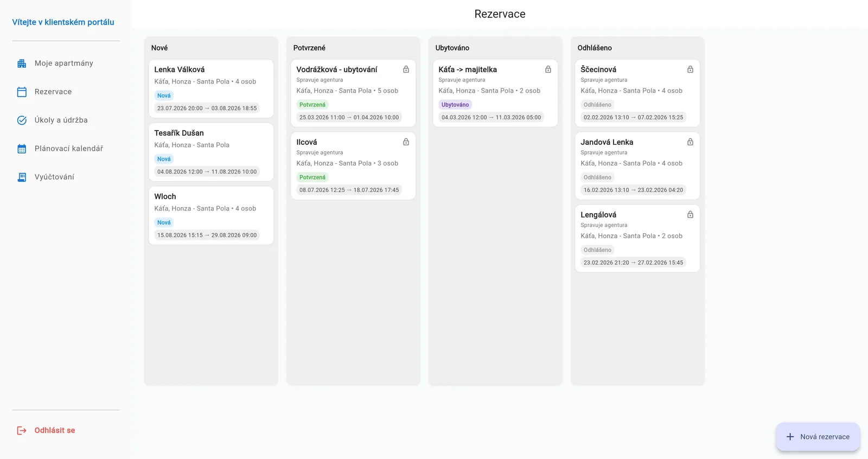
Task: Open Káťa -> majitelka reservation title
Action: (x=468, y=69)
